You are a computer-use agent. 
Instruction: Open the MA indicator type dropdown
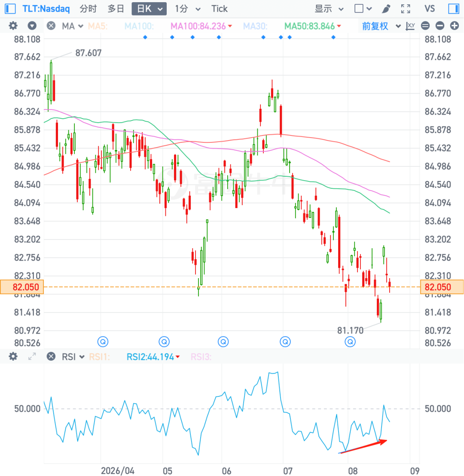(73, 26)
